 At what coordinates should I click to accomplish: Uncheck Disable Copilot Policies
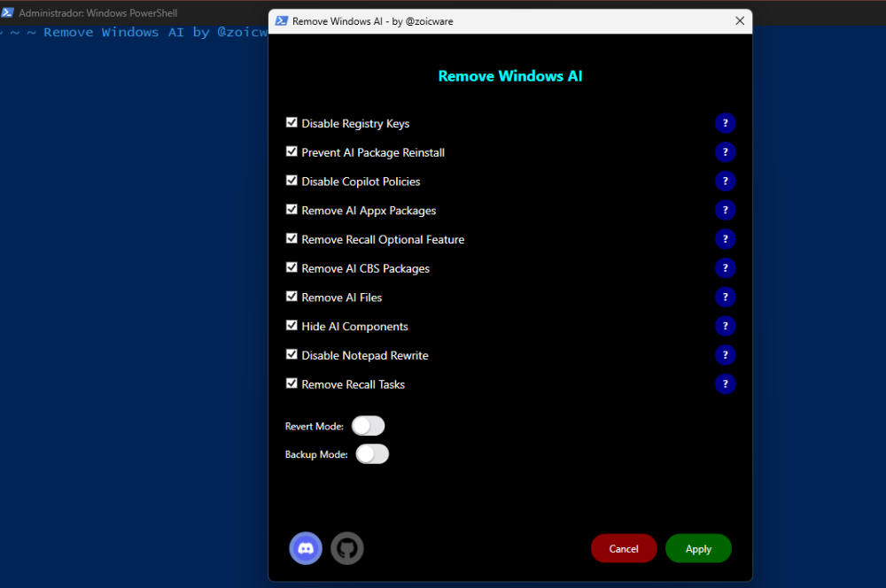pyautogui.click(x=291, y=181)
